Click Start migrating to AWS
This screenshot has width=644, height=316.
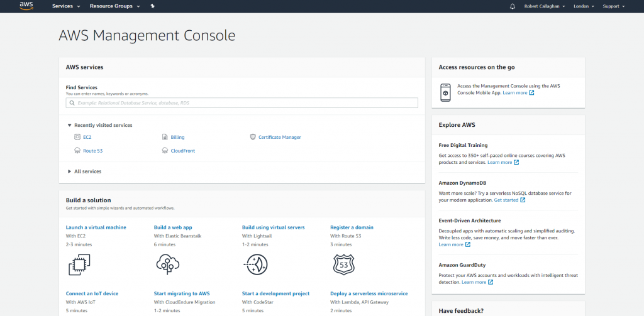click(x=182, y=294)
